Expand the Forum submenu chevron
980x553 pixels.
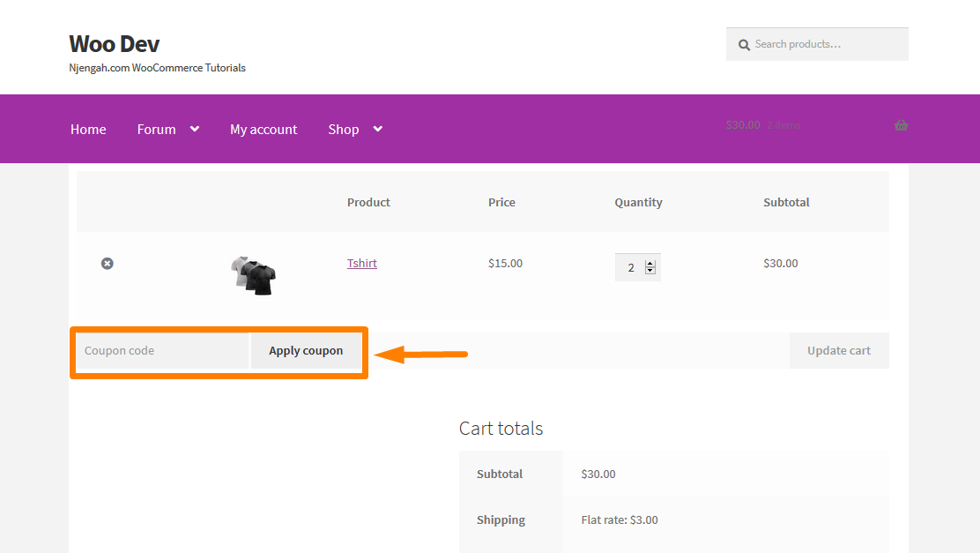tap(195, 129)
